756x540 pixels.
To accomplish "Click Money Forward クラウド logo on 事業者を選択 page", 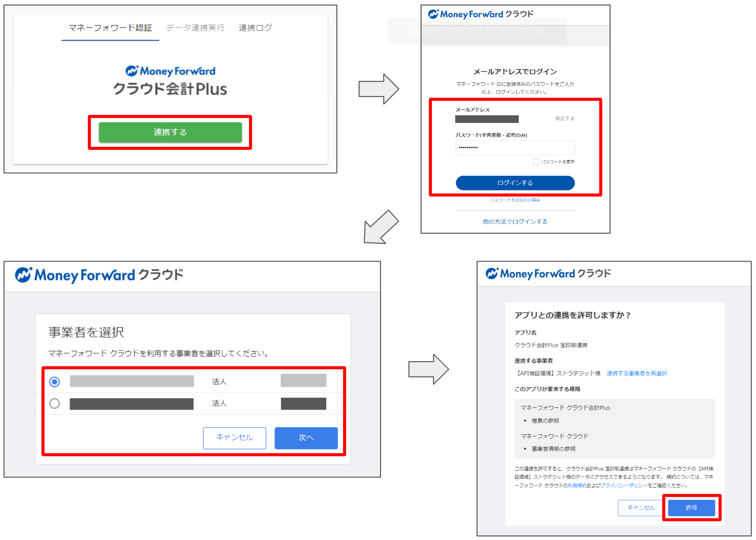I will point(99,275).
